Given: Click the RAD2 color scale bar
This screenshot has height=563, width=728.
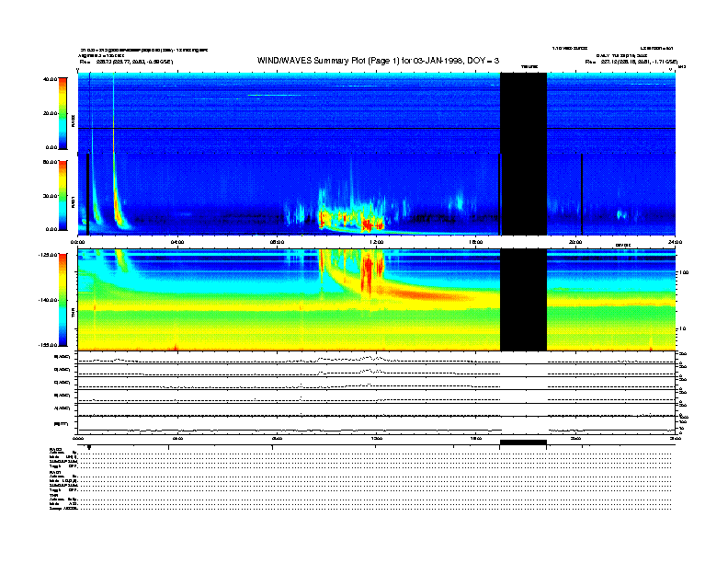Looking at the screenshot, I should click(x=63, y=113).
